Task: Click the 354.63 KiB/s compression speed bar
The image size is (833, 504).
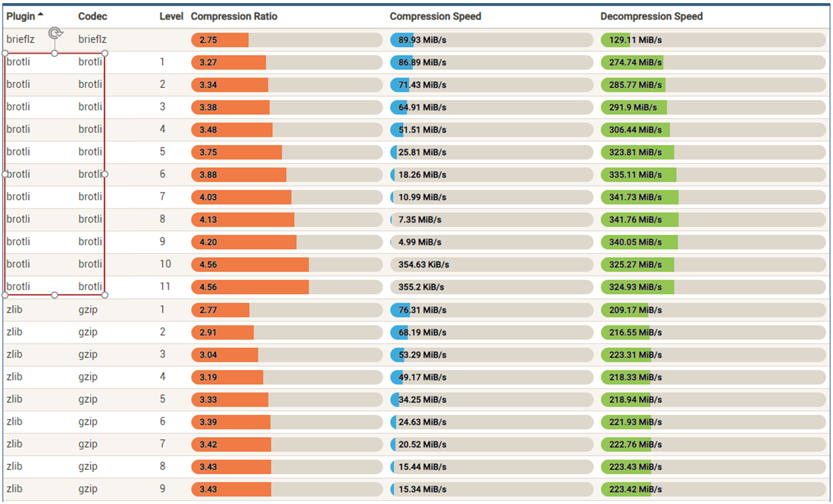Action: (491, 265)
